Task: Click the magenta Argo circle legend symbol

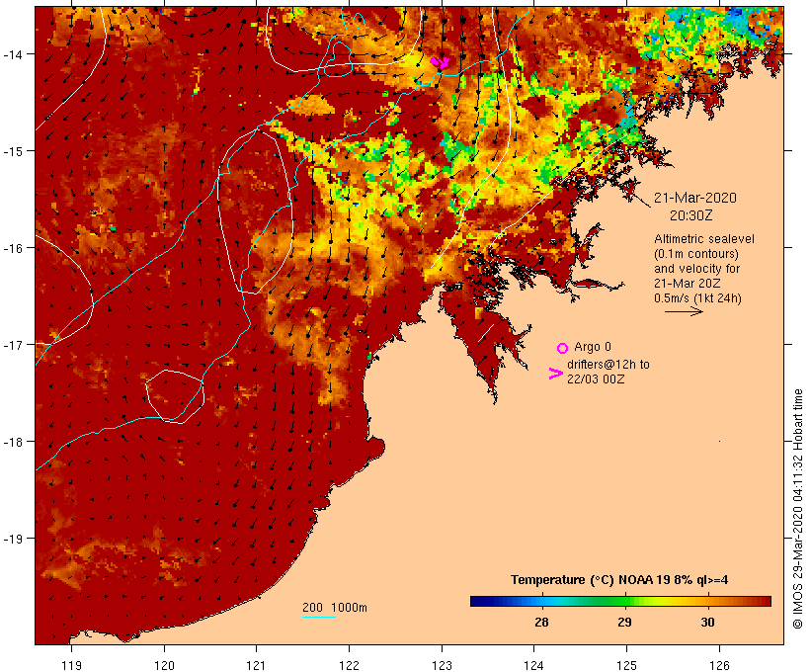Action: click(563, 348)
